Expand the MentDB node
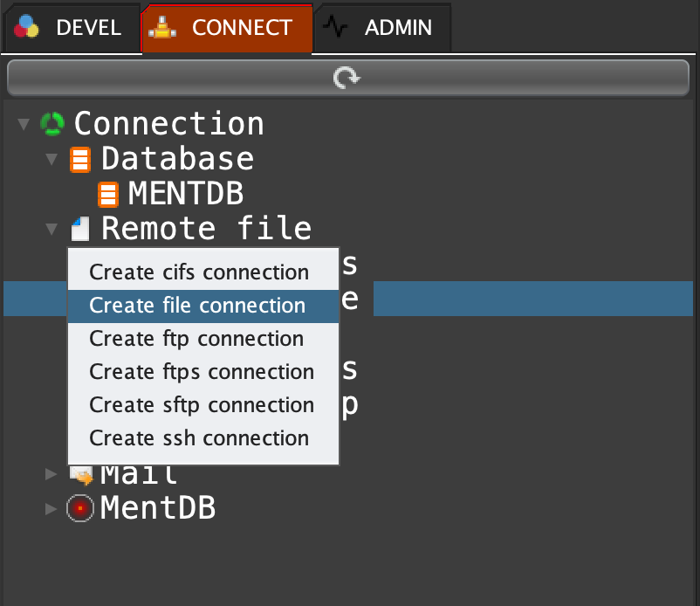700x606 pixels. click(51, 508)
